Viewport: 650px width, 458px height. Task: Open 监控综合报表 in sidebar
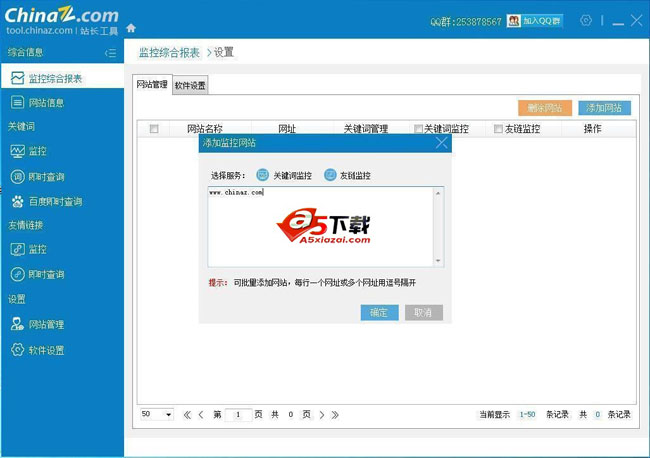(62, 78)
